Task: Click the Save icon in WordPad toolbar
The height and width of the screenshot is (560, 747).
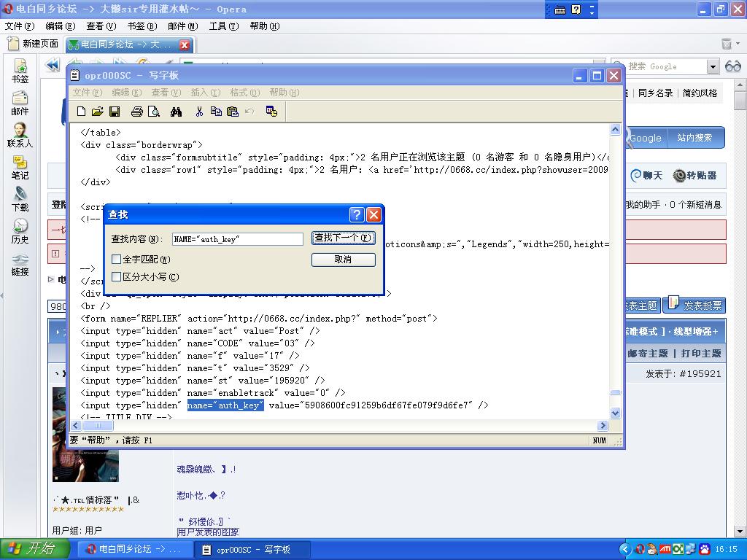Action: (x=115, y=112)
